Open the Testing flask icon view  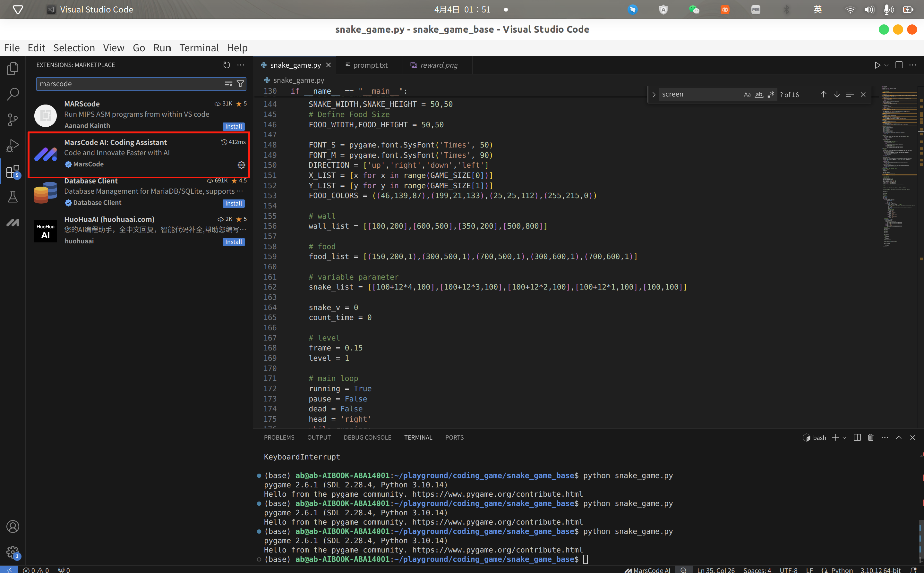(x=13, y=197)
